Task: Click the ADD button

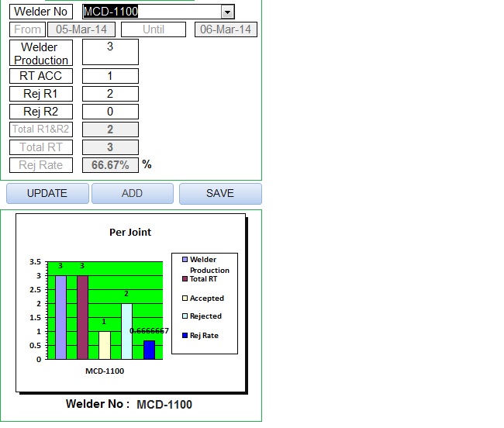Action: (x=133, y=193)
